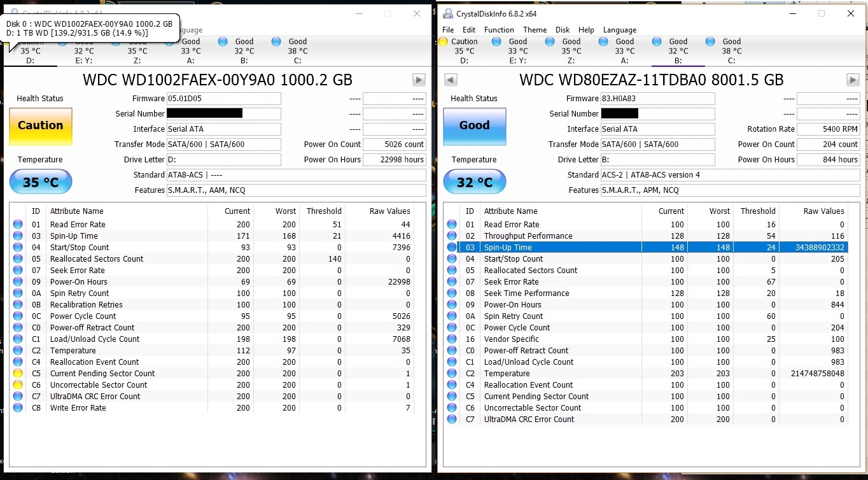Click Transfer Mode field in left window
The image size is (868, 480).
click(x=223, y=145)
